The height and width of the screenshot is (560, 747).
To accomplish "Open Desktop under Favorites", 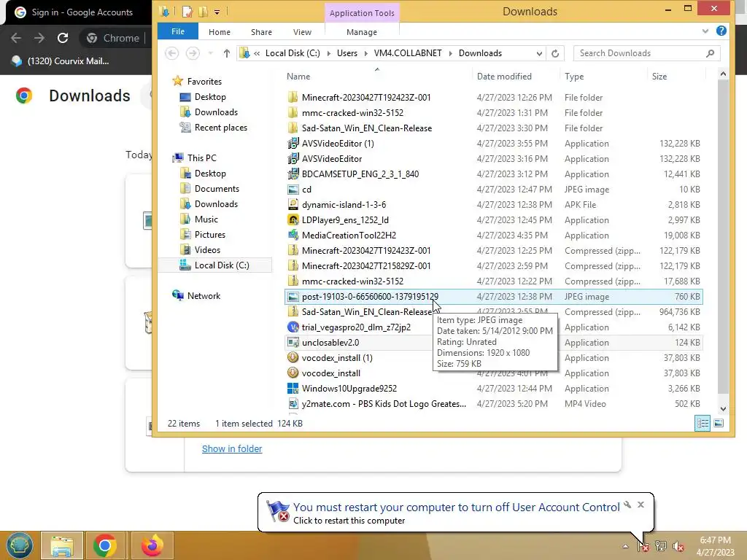I will click(210, 97).
